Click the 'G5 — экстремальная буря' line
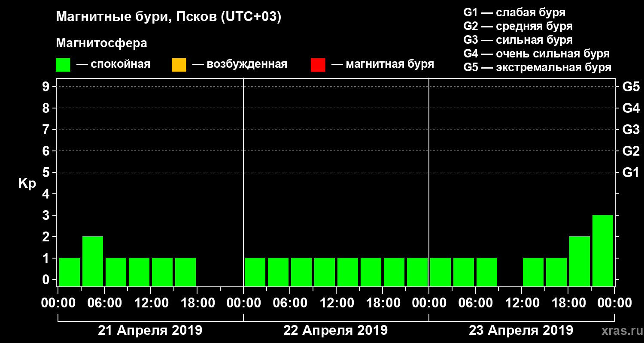644x343 pixels. click(538, 67)
